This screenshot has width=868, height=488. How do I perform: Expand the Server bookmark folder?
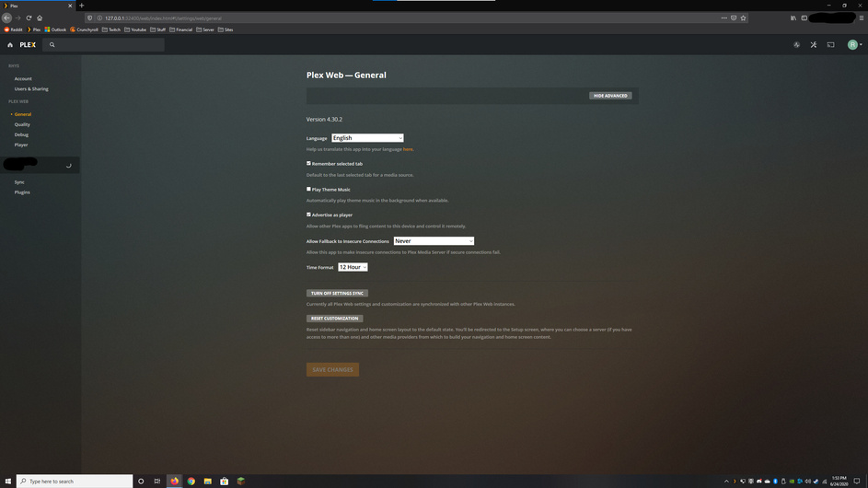point(205,29)
